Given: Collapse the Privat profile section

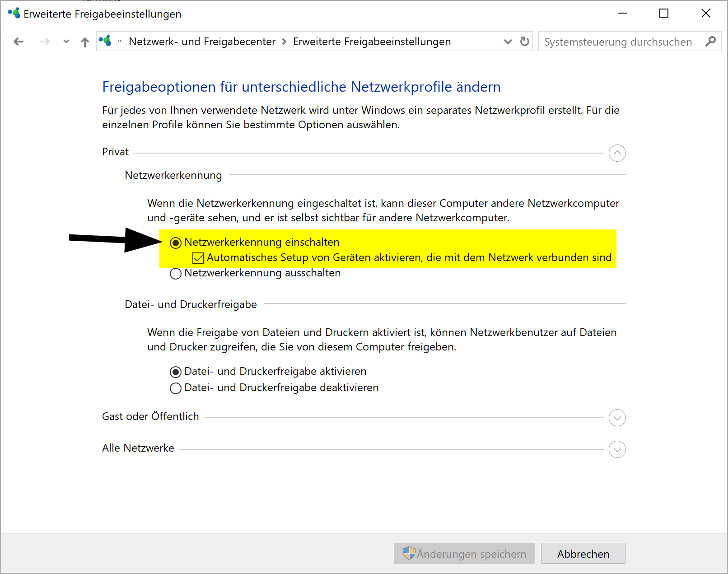Looking at the screenshot, I should (x=617, y=153).
